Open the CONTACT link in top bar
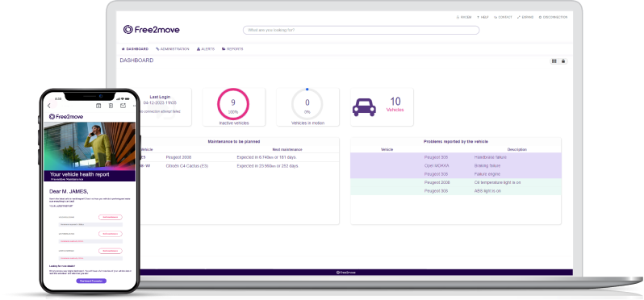Viewport: 644px width, 300px height. [x=503, y=17]
